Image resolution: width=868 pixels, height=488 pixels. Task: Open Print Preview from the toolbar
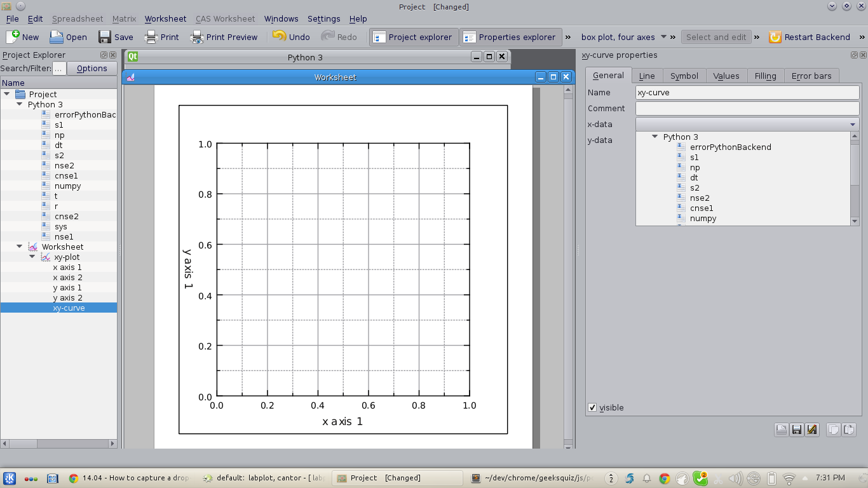click(224, 37)
